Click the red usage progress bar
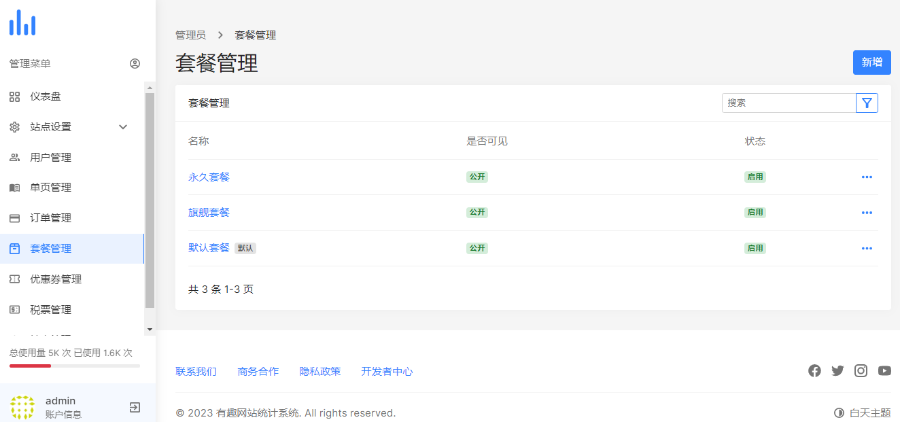Viewport: 900px width, 422px height. [30, 366]
